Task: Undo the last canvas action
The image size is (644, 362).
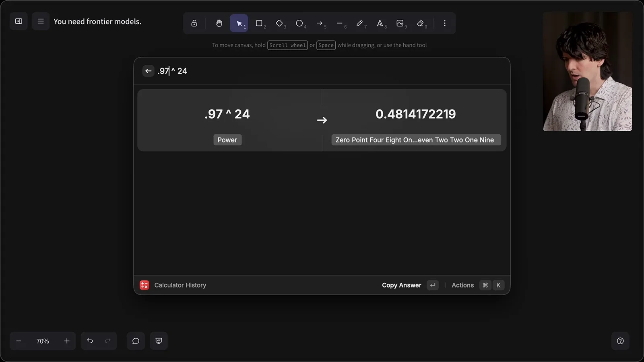Action: (90, 341)
